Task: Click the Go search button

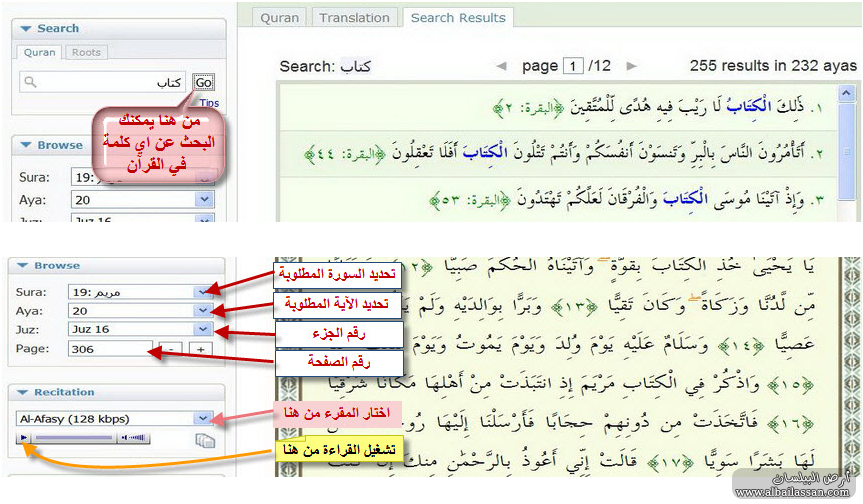Action: click(x=203, y=83)
